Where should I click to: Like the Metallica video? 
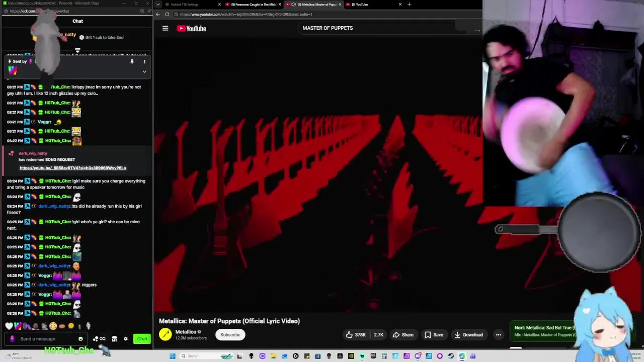tap(355, 335)
